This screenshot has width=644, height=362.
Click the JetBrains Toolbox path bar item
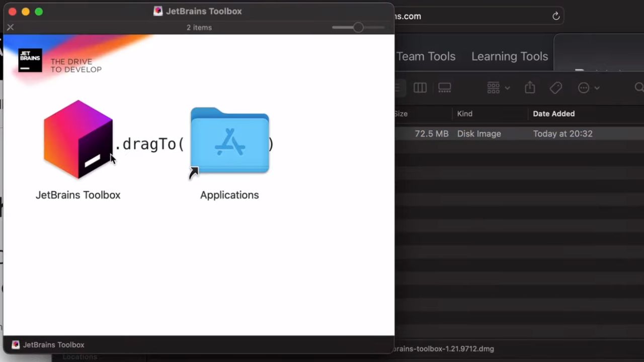pos(48,345)
